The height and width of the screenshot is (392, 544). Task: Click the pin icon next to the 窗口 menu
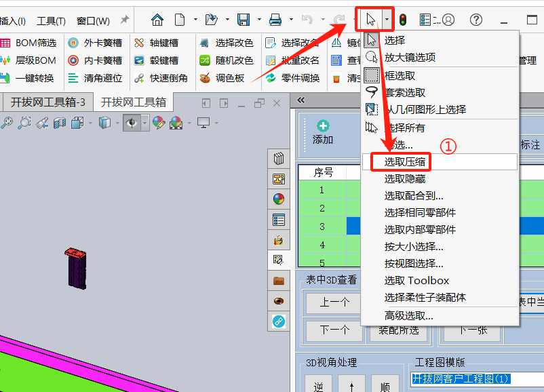tap(125, 20)
